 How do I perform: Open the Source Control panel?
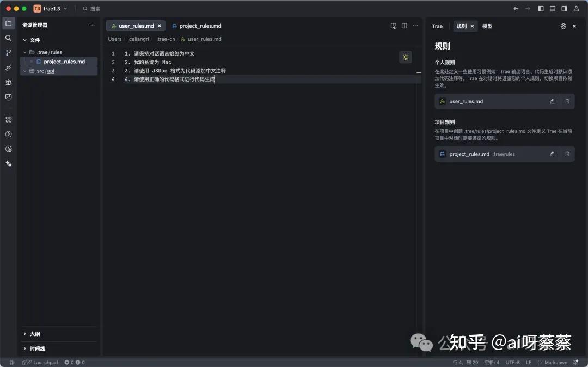[x=8, y=53]
